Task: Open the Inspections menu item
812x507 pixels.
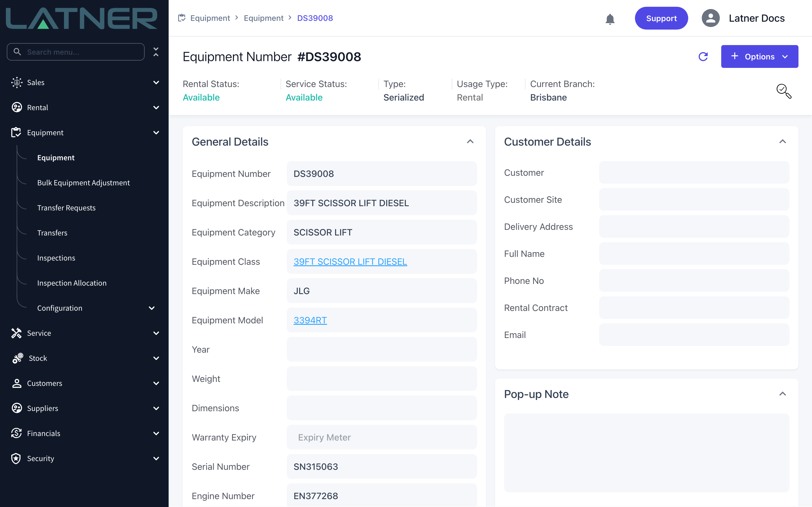Action: (56, 258)
